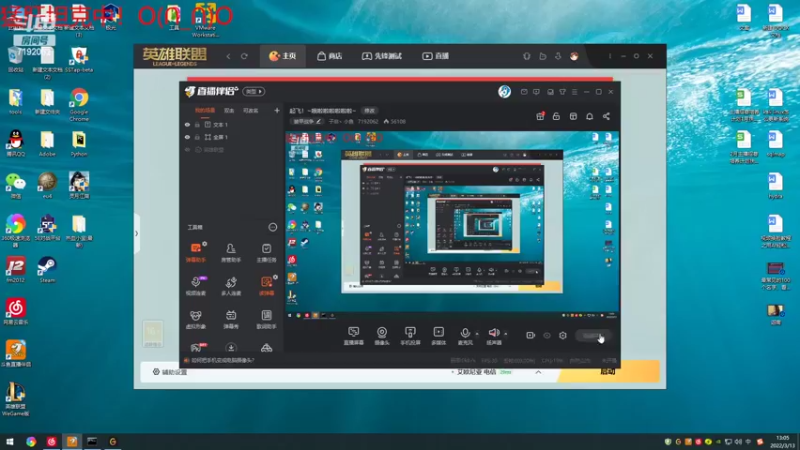Add the 摄像头 camera source
This screenshot has width=800, height=450.
tap(382, 336)
